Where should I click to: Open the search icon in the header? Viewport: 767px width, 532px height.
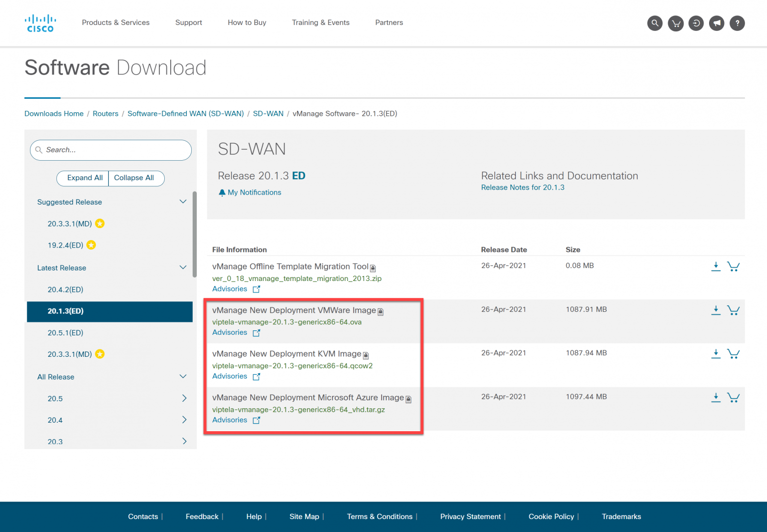tap(655, 23)
